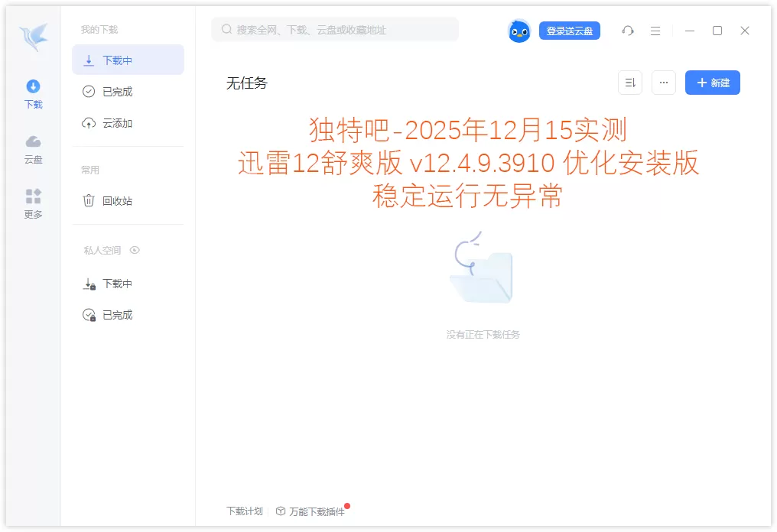The width and height of the screenshot is (777, 532).
Task: Open the task sort order dropdown
Action: 629,83
